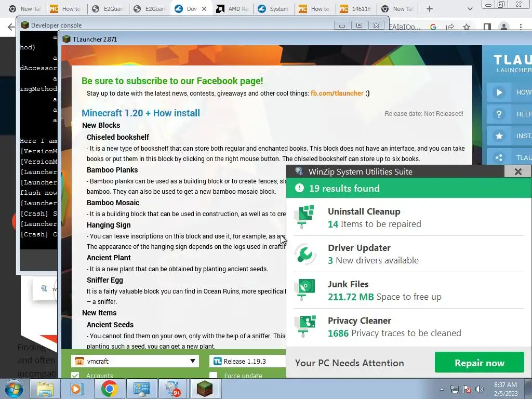Image resolution: width=532 pixels, height=399 pixels.
Task: Open the Chrome profile avatar
Action: pyautogui.click(x=504, y=27)
